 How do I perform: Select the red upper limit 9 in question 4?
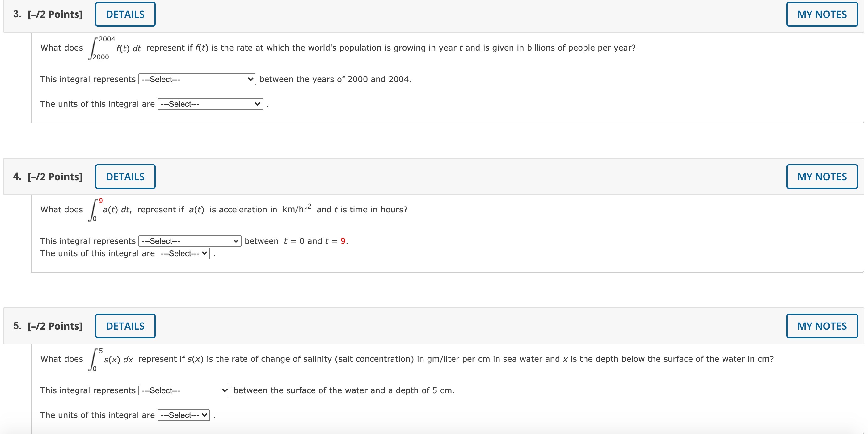(x=101, y=200)
